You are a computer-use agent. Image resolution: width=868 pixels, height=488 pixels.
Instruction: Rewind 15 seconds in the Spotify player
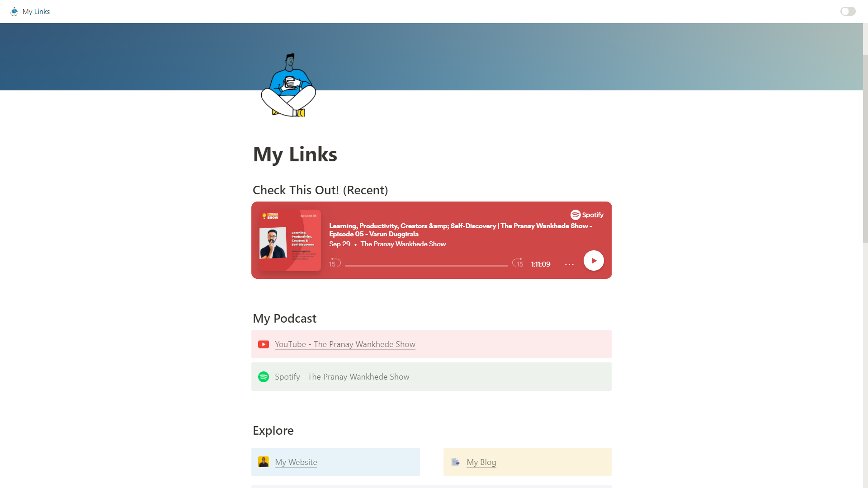pyautogui.click(x=335, y=263)
